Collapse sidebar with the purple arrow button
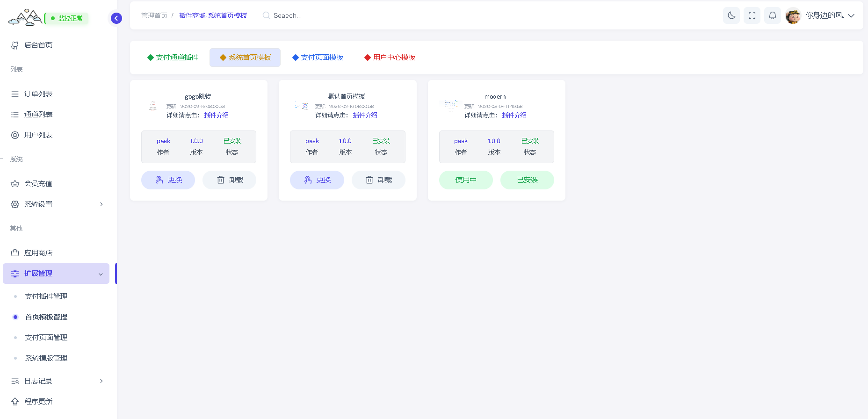868x419 pixels. click(116, 18)
